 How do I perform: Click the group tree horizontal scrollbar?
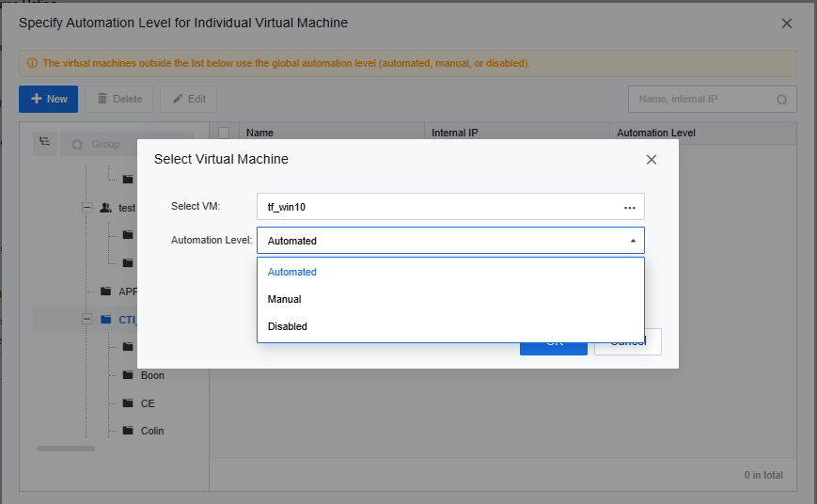tap(66, 449)
